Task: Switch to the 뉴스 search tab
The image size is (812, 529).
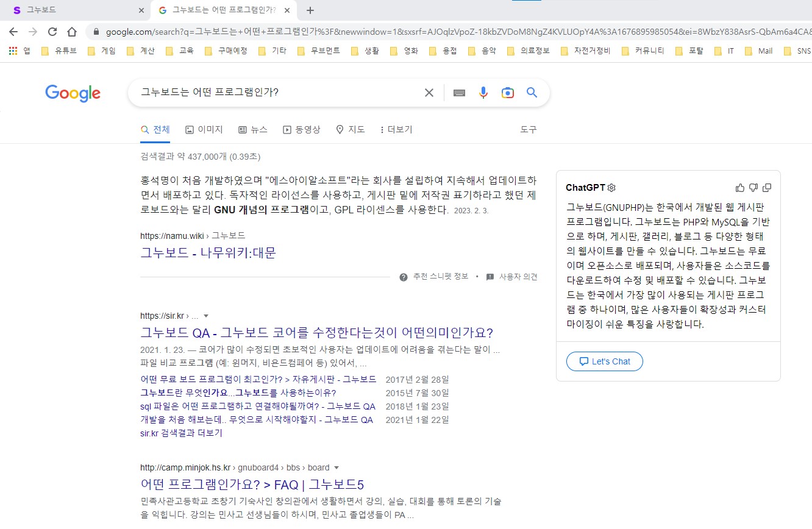Action: [x=252, y=130]
